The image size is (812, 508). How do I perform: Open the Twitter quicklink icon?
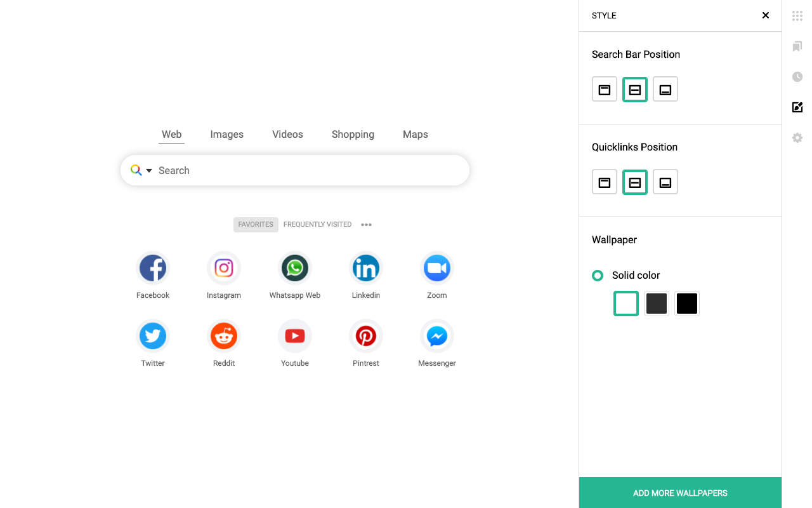pyautogui.click(x=153, y=336)
